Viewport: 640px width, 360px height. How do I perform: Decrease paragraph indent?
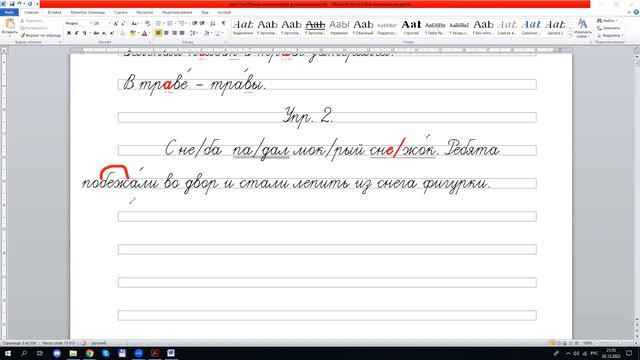tap(195, 24)
